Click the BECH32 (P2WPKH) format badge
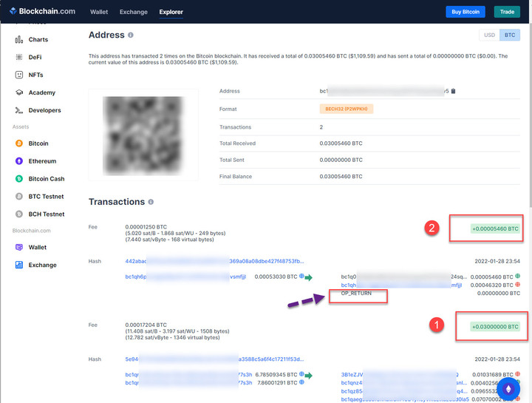This screenshot has height=403, width=532. 347,109
